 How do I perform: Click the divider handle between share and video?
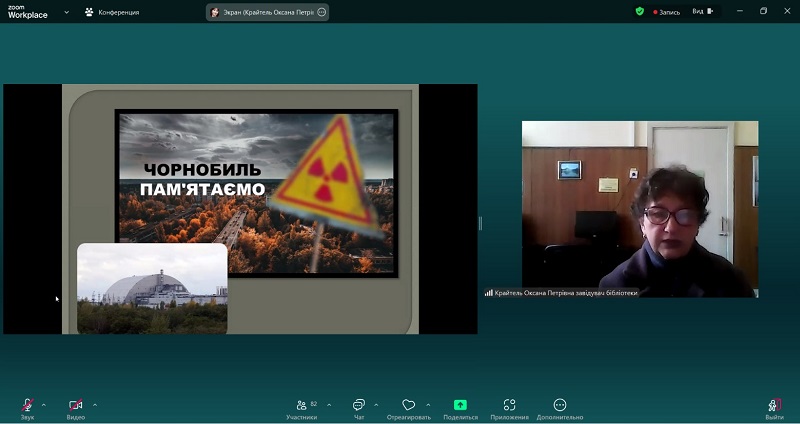480,223
